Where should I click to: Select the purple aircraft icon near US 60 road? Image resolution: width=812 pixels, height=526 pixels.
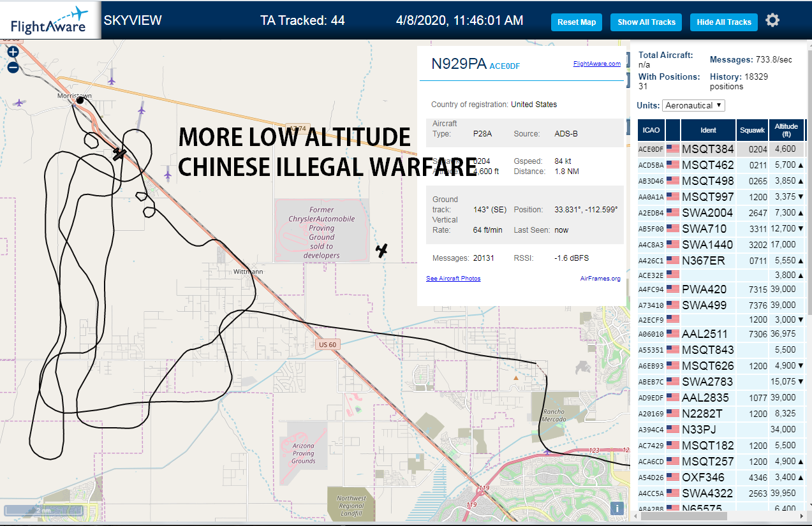(168, 173)
